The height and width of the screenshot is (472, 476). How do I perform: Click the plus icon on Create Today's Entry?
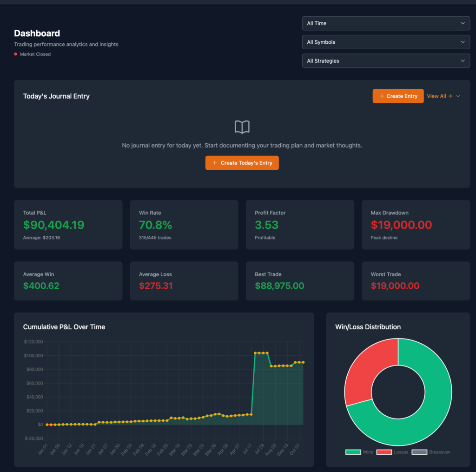[214, 163]
